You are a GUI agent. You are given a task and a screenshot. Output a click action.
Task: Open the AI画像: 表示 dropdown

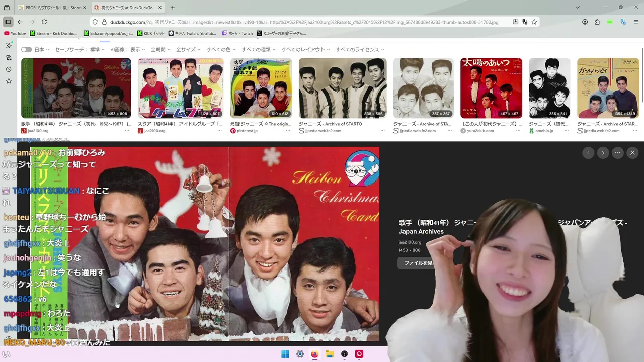[128, 49]
